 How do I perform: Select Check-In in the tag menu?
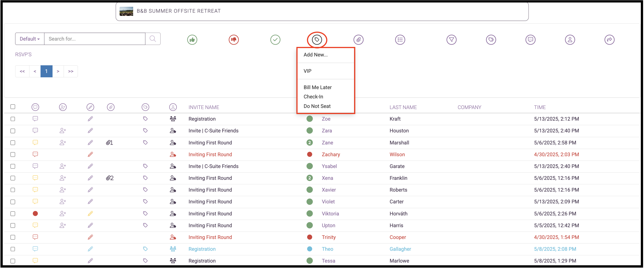click(x=313, y=97)
